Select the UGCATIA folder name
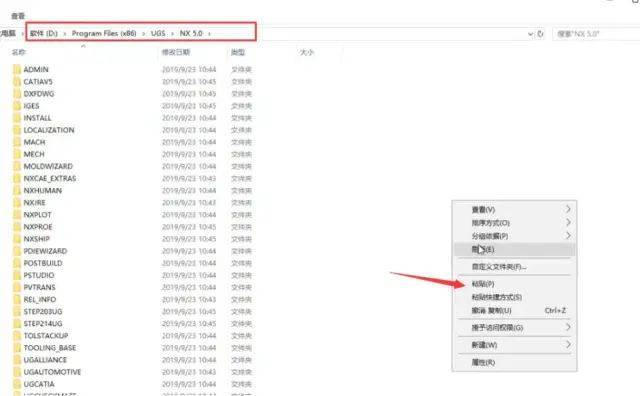The image size is (640, 396). point(39,384)
